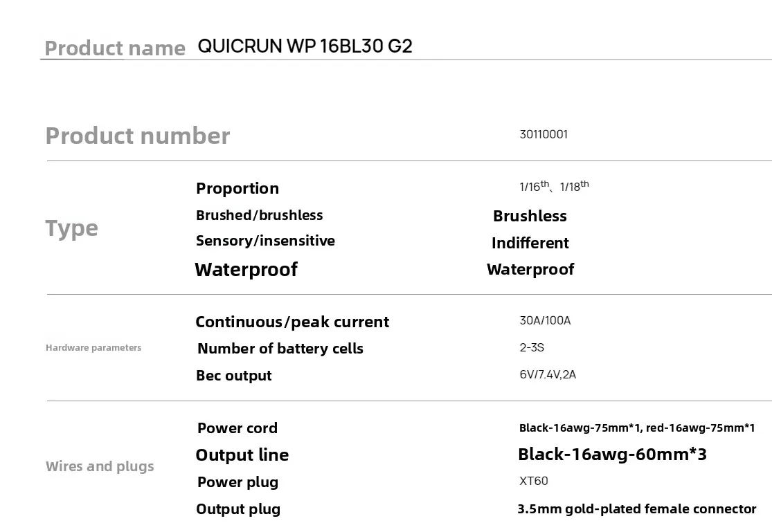Select the Black-16awg-60mm*3 output line value
The width and height of the screenshot is (772, 532).
(613, 455)
